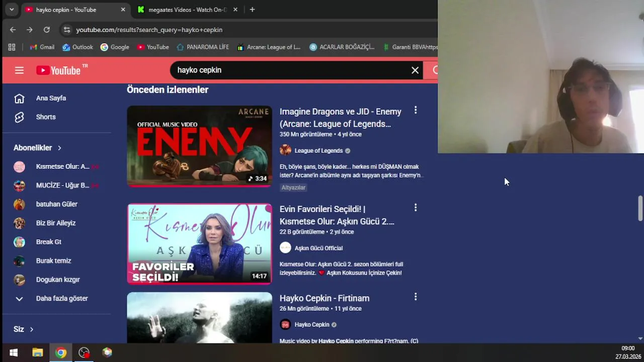Go back to the previous page
Viewport: 644px width, 362px height.
tap(13, 30)
